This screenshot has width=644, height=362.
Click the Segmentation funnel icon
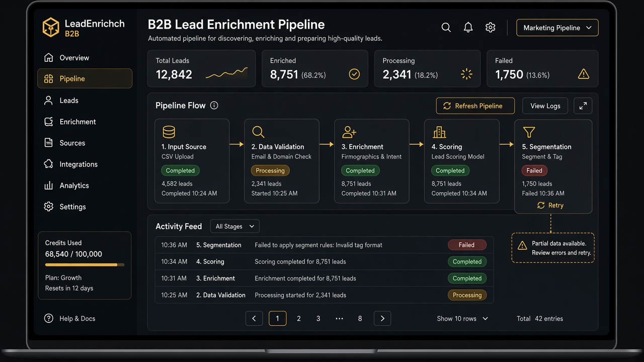[529, 132]
